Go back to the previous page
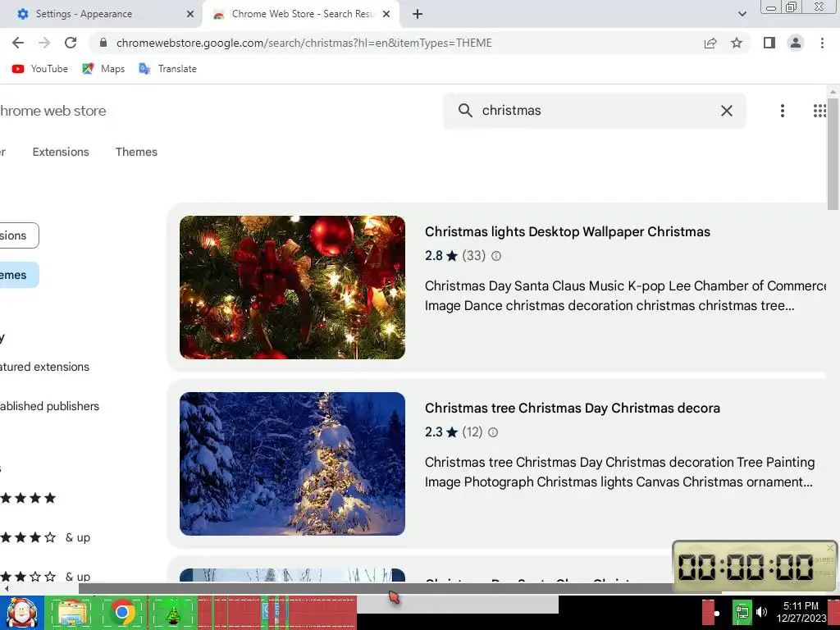Screen dimensions: 840x630 (x=18, y=43)
